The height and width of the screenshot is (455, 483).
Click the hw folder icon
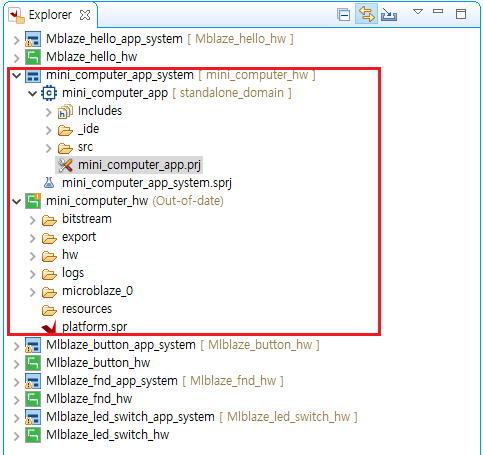(49, 256)
